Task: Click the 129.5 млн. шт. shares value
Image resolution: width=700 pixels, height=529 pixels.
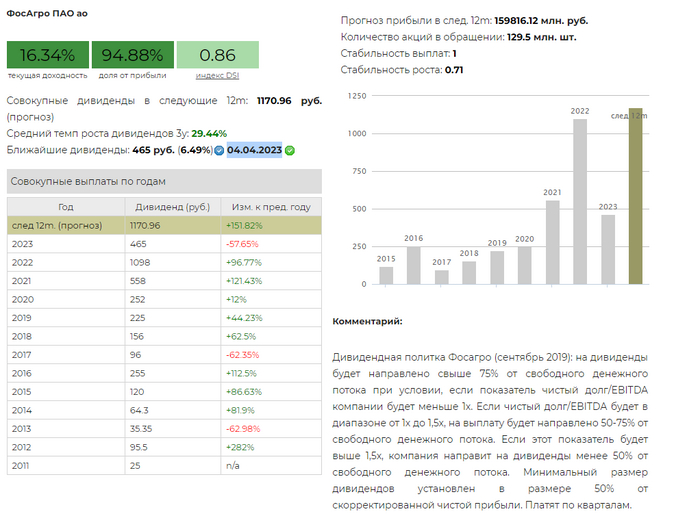Action: tap(542, 37)
